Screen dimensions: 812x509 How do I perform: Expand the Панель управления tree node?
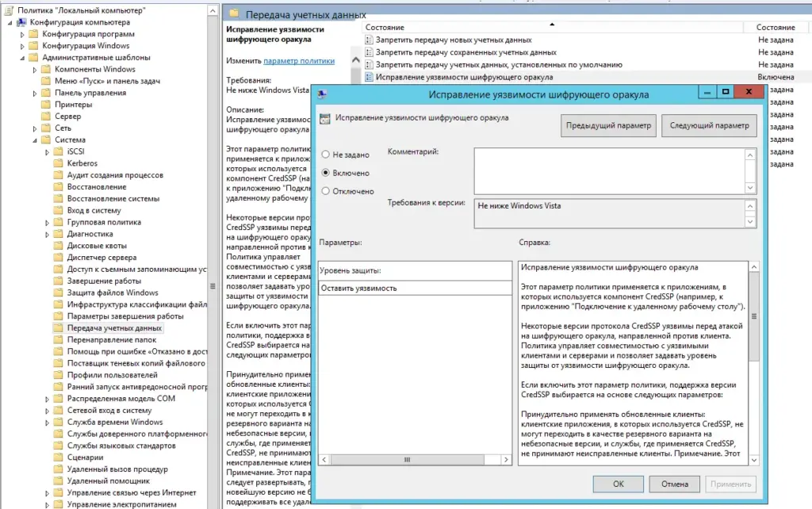[x=35, y=94]
